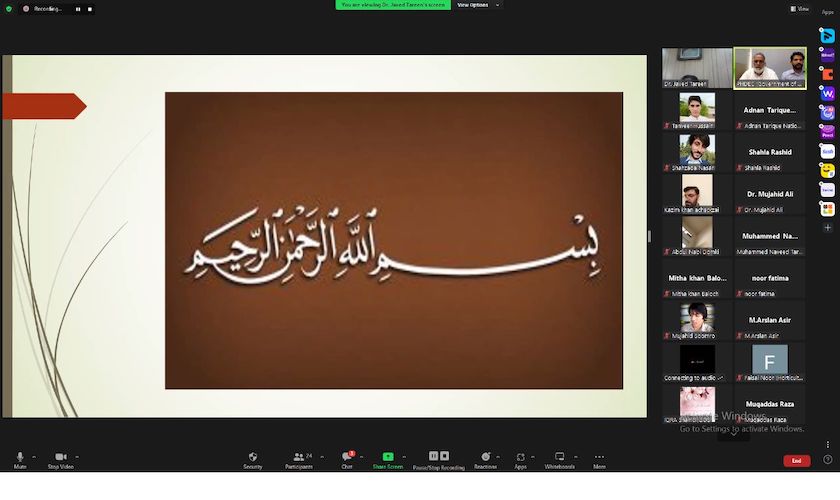Viewport: 840px width, 500px height.
Task: Open the Participants panel
Action: point(298,457)
